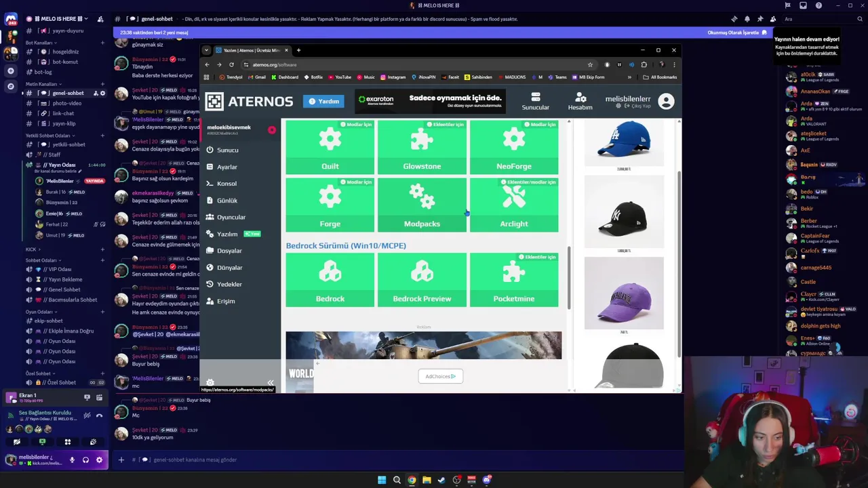Open Dosyalar in Aternos sidebar
Image resolution: width=868 pixels, height=488 pixels.
click(x=229, y=251)
